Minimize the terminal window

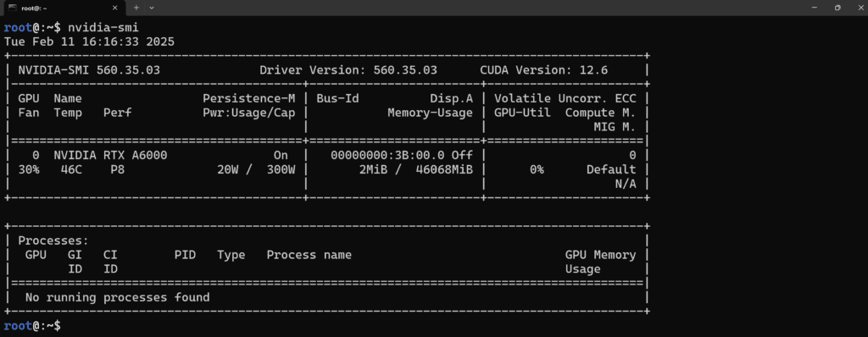[815, 8]
